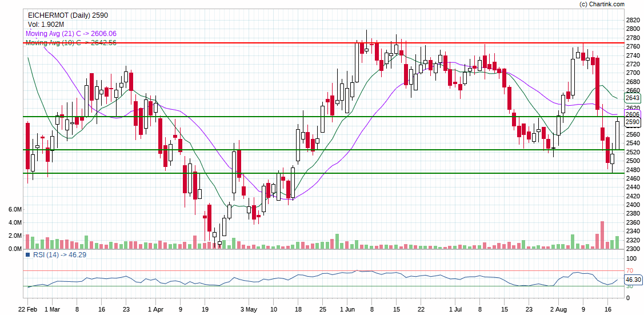Click the 0.0M volume axis label
The height and width of the screenshot is (315, 644).
[x=15, y=249]
